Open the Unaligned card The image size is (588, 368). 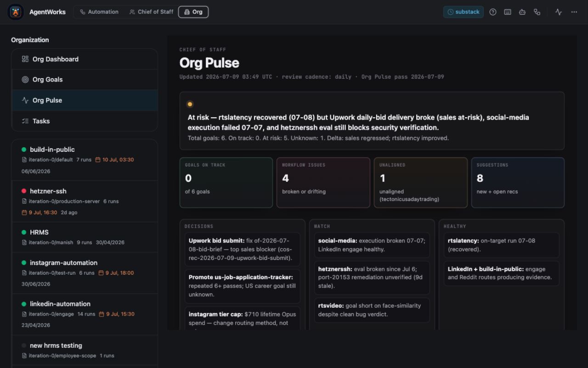pyautogui.click(x=421, y=183)
